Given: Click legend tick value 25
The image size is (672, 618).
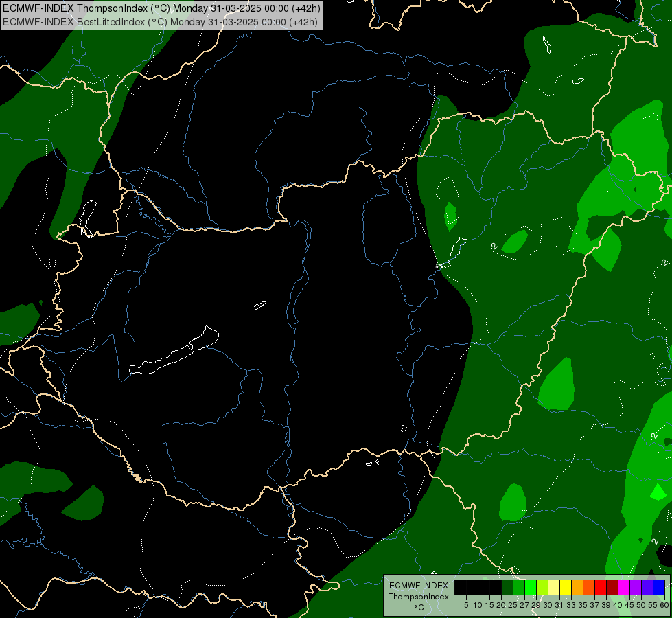Looking at the screenshot, I should [513, 605].
